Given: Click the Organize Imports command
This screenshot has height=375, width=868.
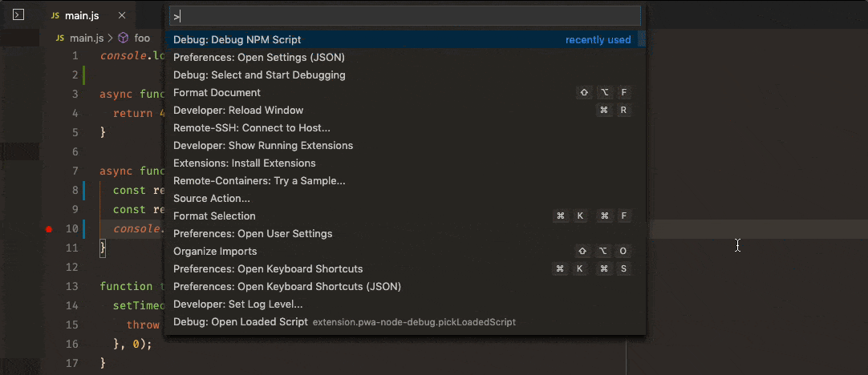Looking at the screenshot, I should click(x=215, y=252).
